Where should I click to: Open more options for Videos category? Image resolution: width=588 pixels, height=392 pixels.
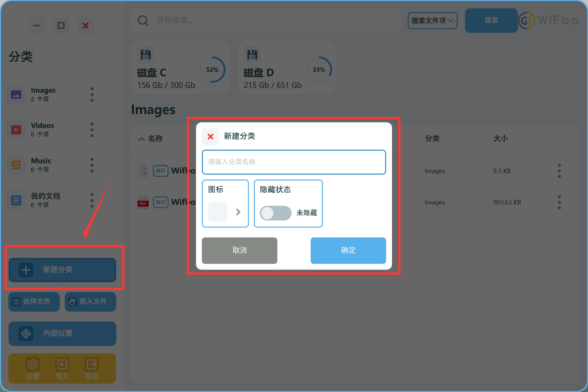92,130
